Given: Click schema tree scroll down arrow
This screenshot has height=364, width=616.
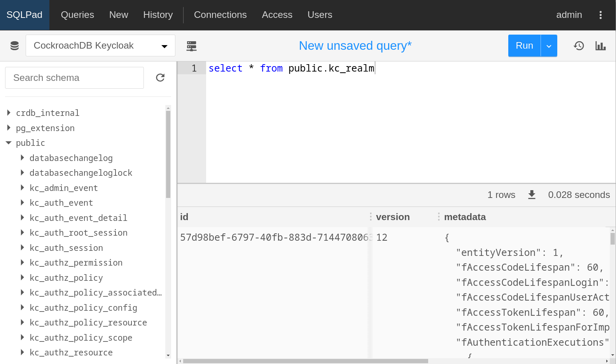Looking at the screenshot, I should pyautogui.click(x=168, y=355).
